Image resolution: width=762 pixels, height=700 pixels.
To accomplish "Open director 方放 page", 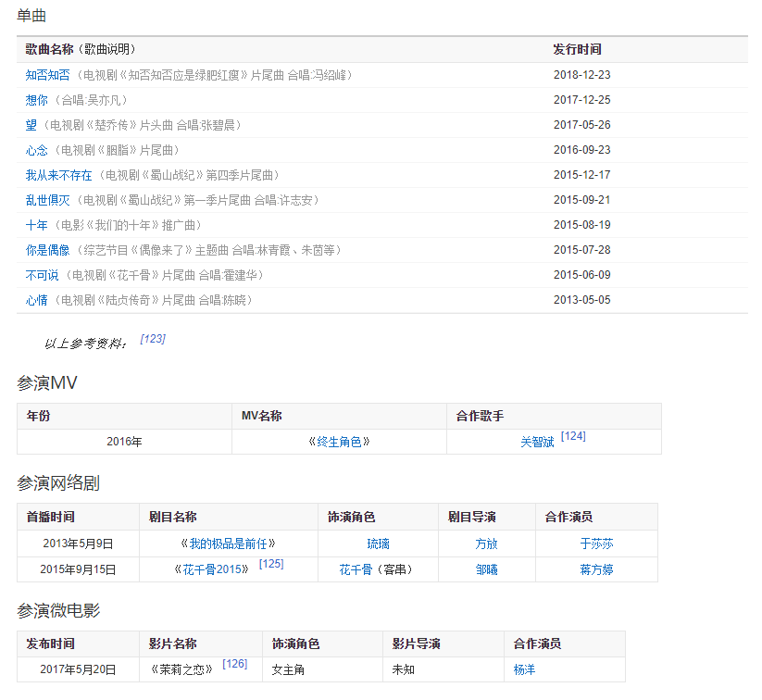I will 486,544.
